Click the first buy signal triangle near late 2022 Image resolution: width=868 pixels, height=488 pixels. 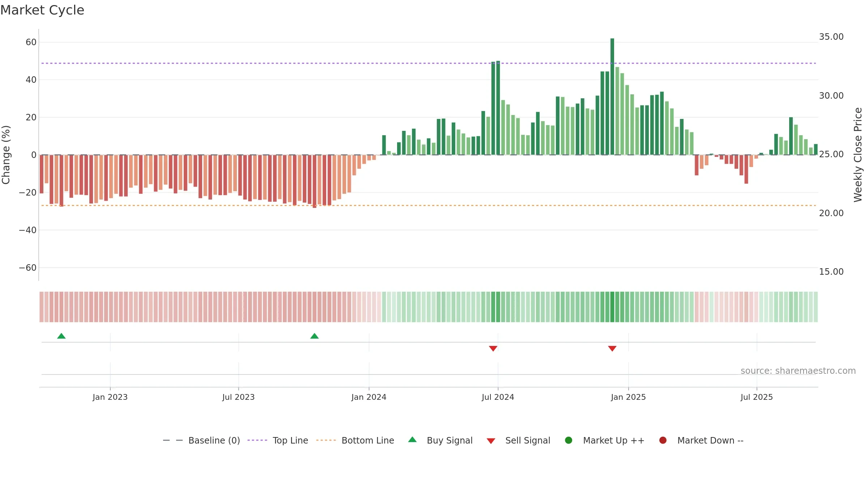(61, 336)
